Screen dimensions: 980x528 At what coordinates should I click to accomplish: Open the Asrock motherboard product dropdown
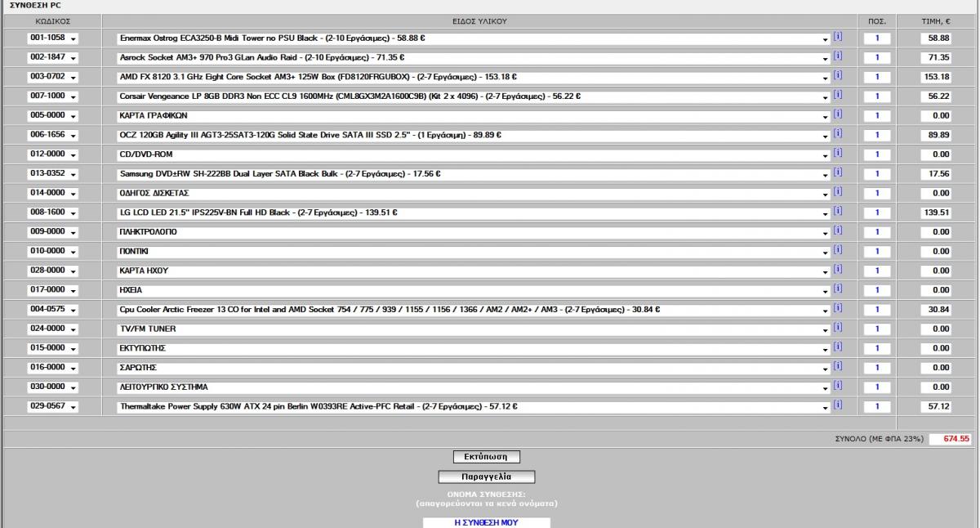tap(474, 58)
